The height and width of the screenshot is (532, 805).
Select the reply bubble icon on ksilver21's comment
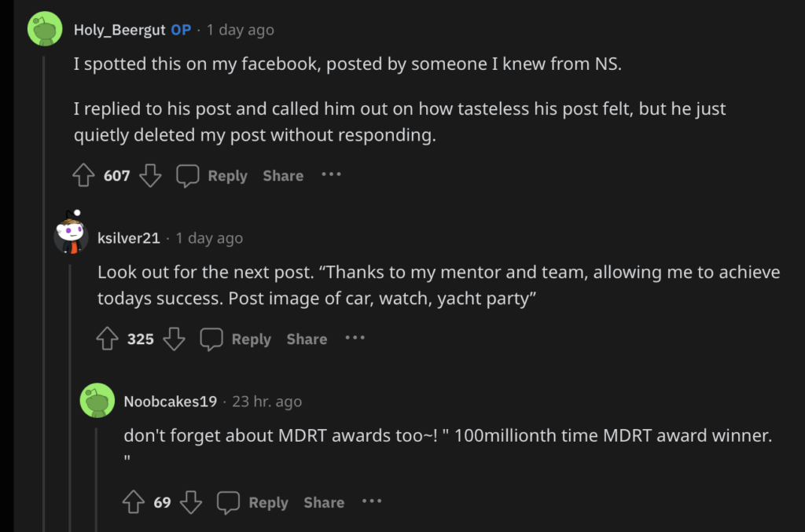tap(211, 339)
